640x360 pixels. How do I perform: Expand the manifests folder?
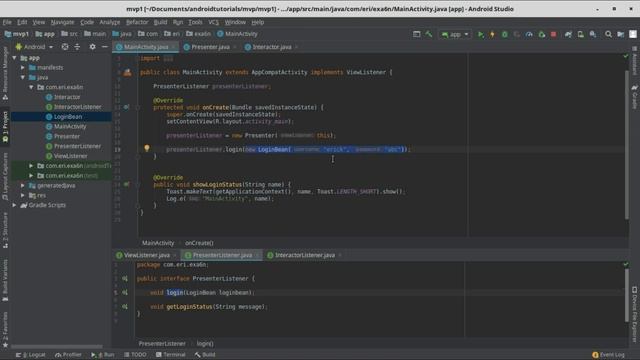[x=23, y=67]
